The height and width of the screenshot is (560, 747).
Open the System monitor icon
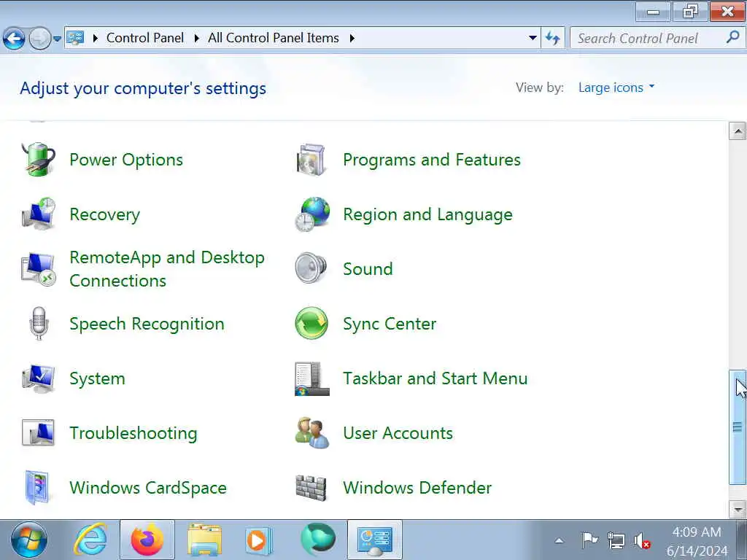(38, 378)
